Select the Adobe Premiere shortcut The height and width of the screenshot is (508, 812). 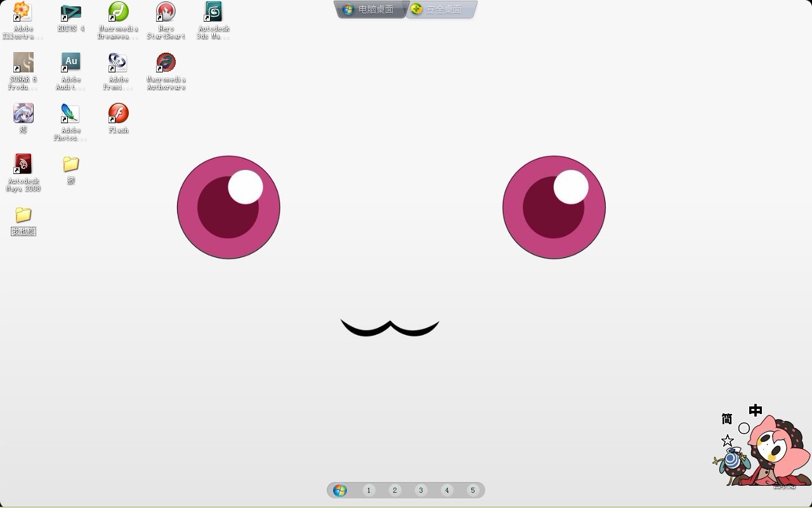[118, 63]
